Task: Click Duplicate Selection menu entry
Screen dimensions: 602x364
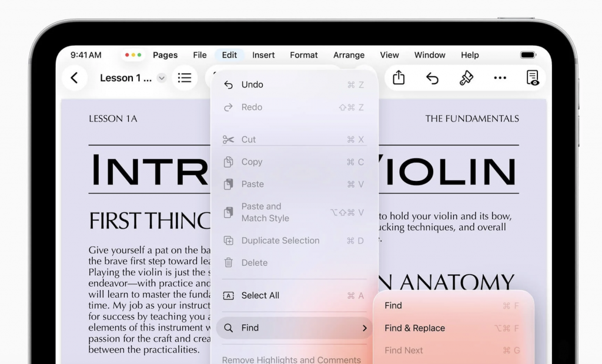Action: point(280,241)
